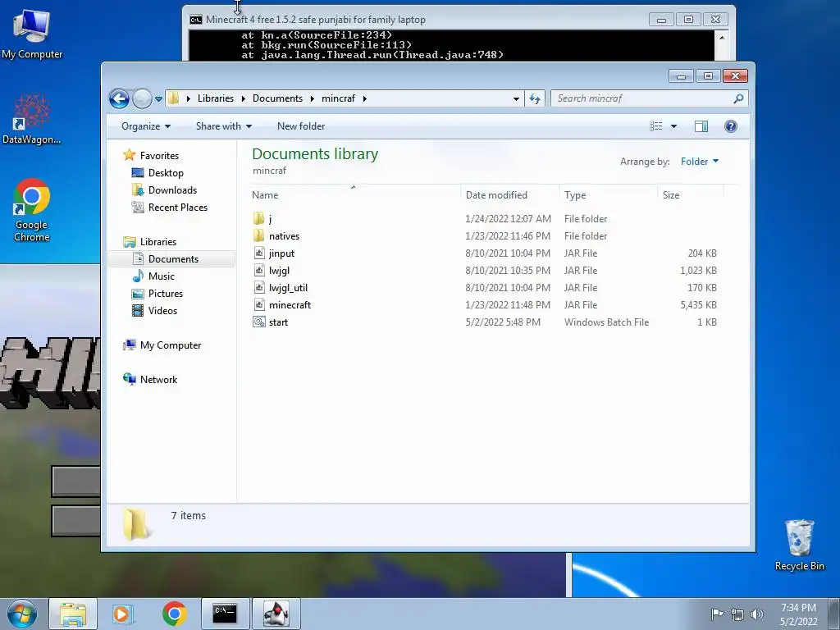The height and width of the screenshot is (630, 840).
Task: Sort by the Size column header
Action: (x=690, y=195)
